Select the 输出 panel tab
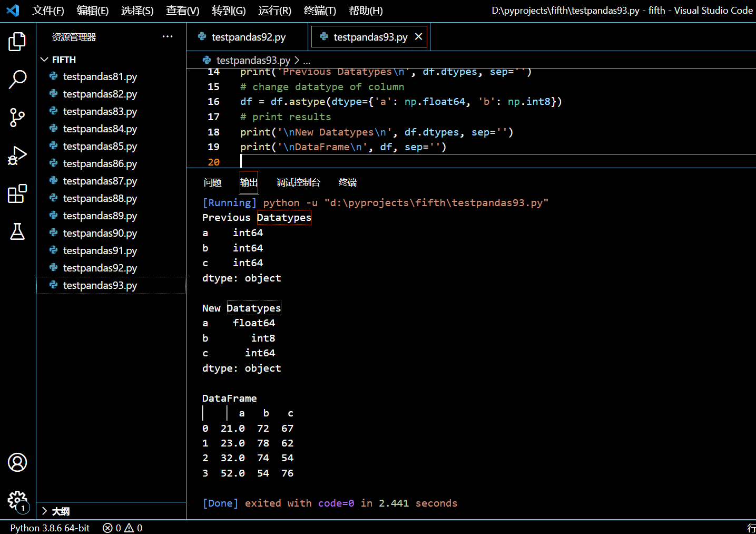756x534 pixels. [249, 182]
